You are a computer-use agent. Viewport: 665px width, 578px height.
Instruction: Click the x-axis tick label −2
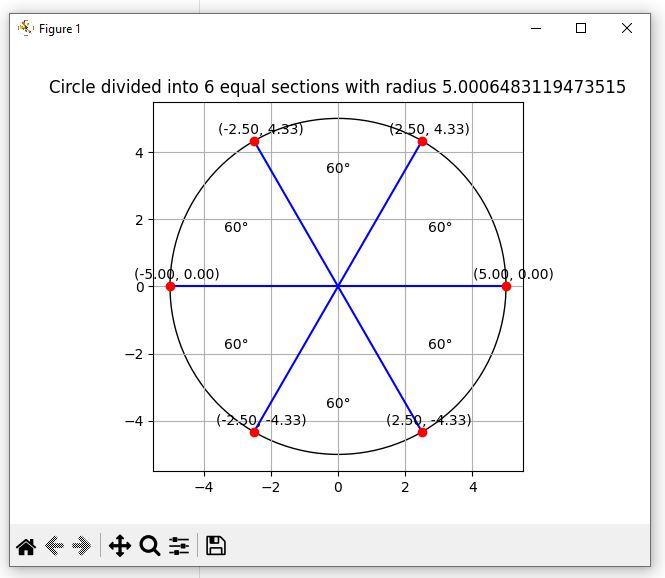tap(271, 487)
